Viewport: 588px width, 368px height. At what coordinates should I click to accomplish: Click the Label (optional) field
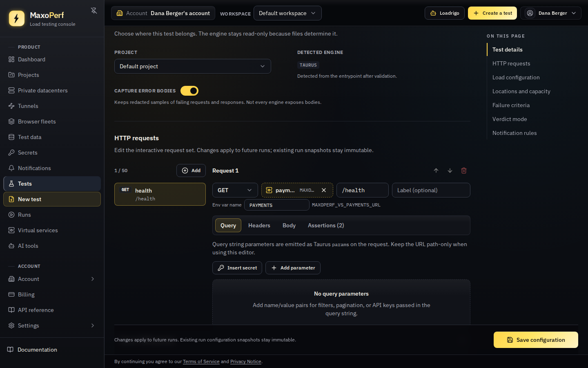(431, 190)
